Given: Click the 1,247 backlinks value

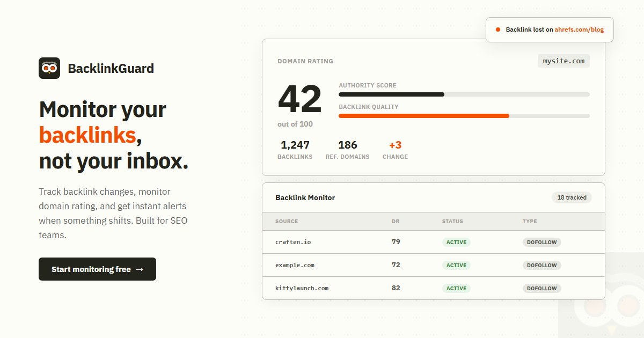Looking at the screenshot, I should (295, 145).
